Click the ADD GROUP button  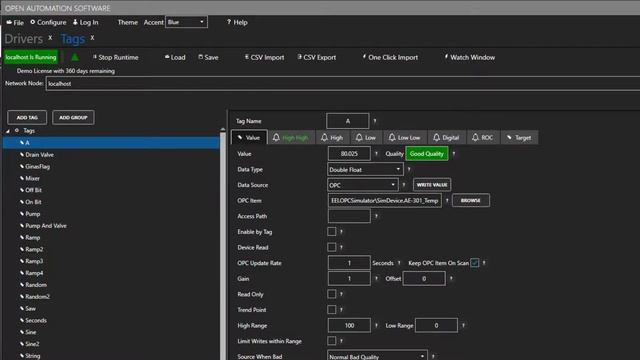point(73,118)
